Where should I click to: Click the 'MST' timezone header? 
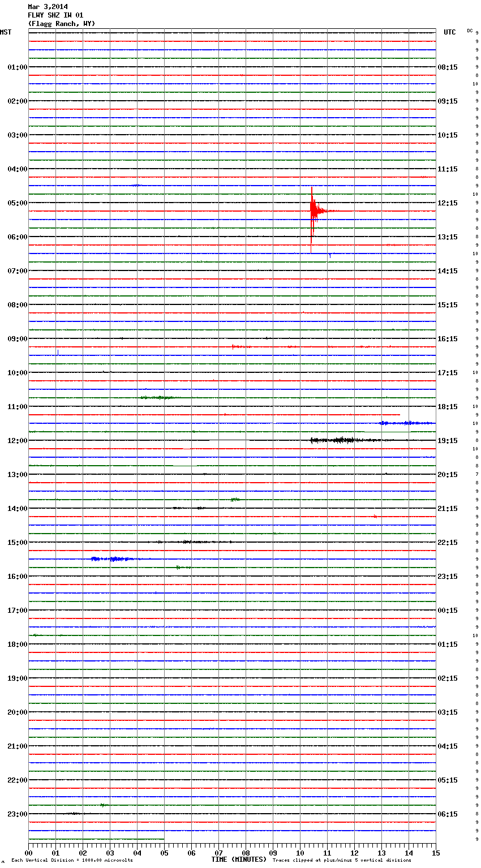(x=6, y=32)
